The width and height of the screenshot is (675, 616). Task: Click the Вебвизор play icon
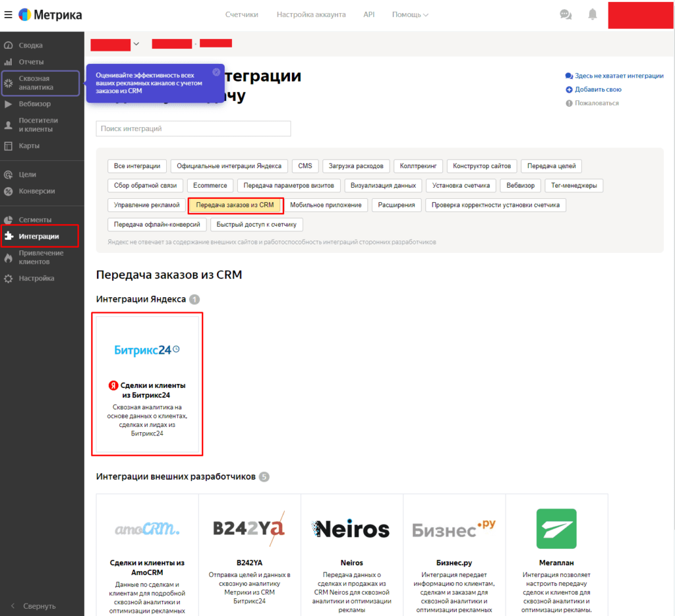(x=8, y=103)
